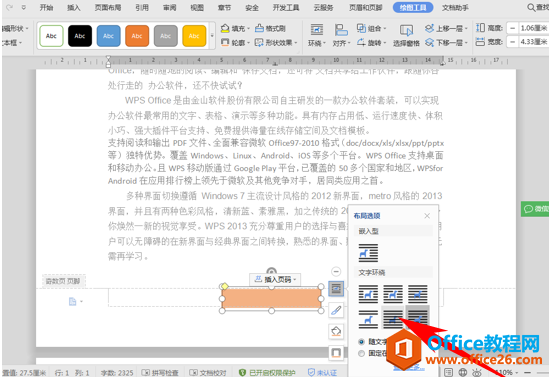Click the collapse minus circle beside shape
The width and height of the screenshot is (549, 377).
tap(336, 272)
